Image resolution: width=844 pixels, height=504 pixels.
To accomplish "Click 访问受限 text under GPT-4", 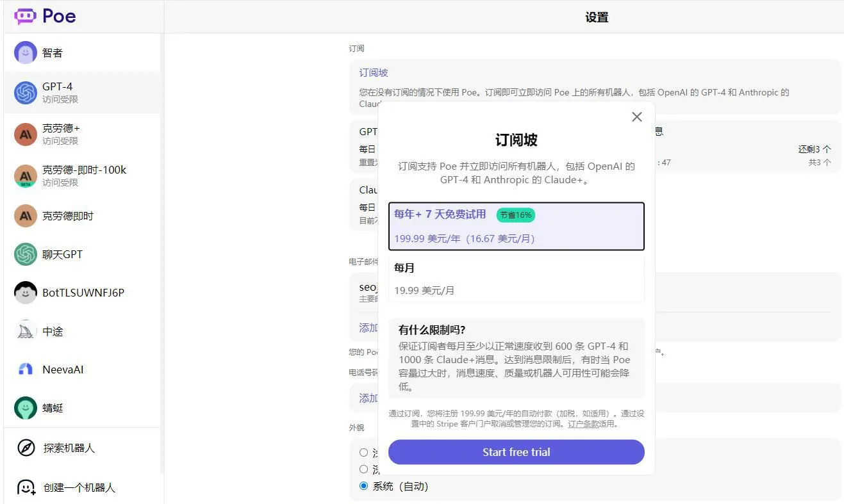I will pos(60,99).
